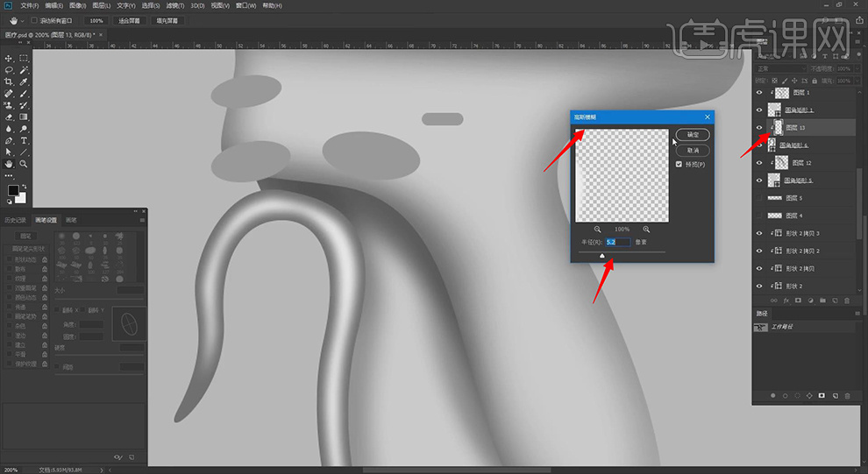Select the Eraser tool
The height and width of the screenshot is (474, 868).
9,117
